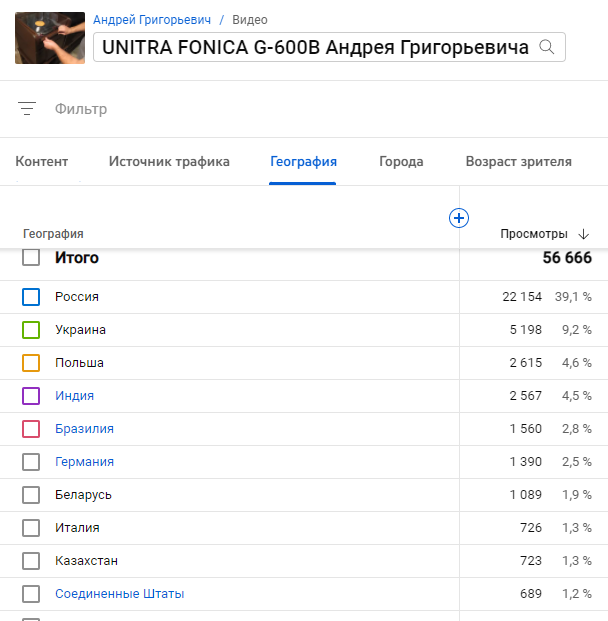Toggle the orange Польша checkbox
Image resolution: width=608 pixels, height=621 pixels.
pyautogui.click(x=31, y=363)
